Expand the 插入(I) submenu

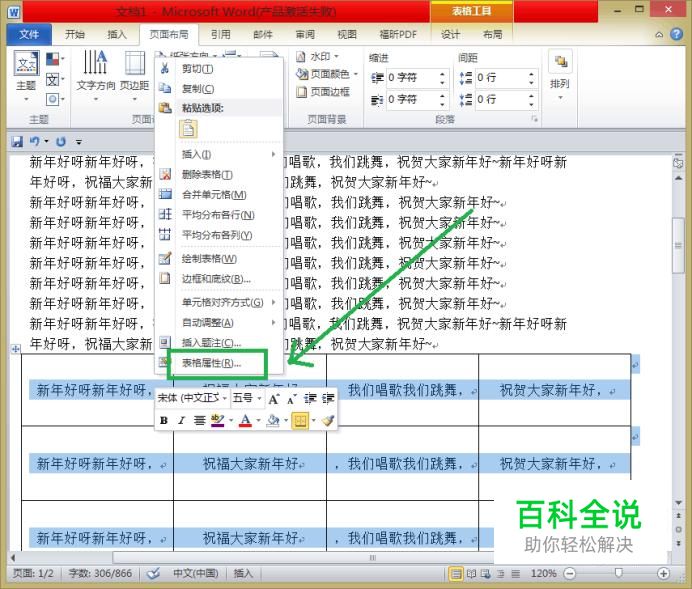tap(229, 154)
